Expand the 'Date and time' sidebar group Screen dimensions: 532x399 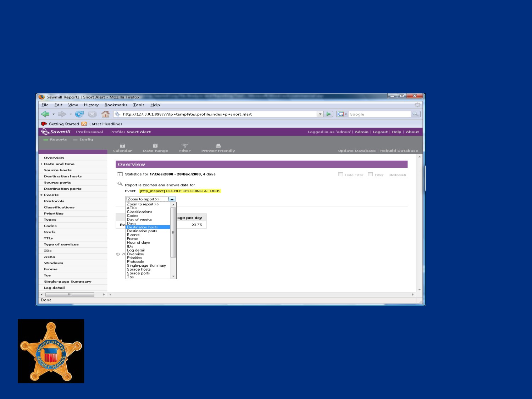tap(41, 164)
